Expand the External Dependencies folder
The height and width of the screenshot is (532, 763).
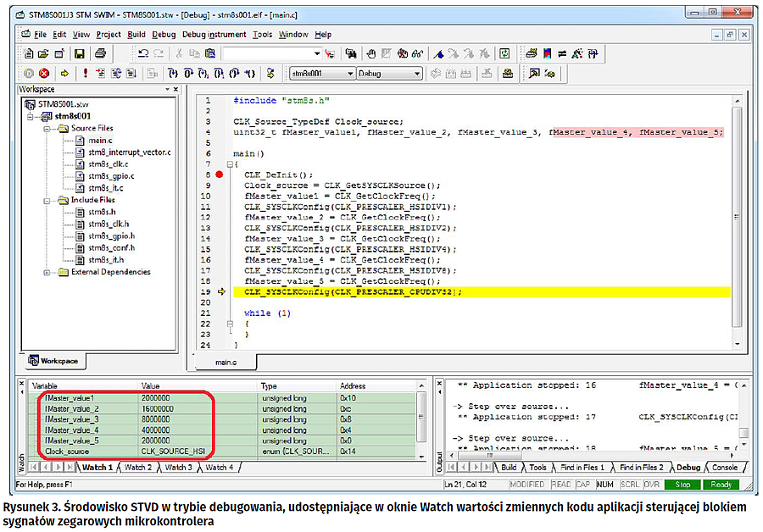tap(47, 272)
